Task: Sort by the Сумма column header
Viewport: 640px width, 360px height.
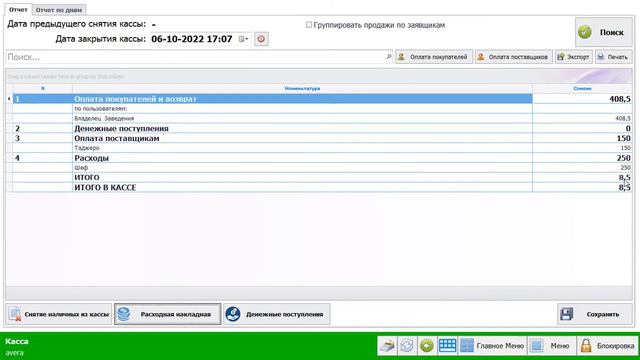Action: (582, 89)
